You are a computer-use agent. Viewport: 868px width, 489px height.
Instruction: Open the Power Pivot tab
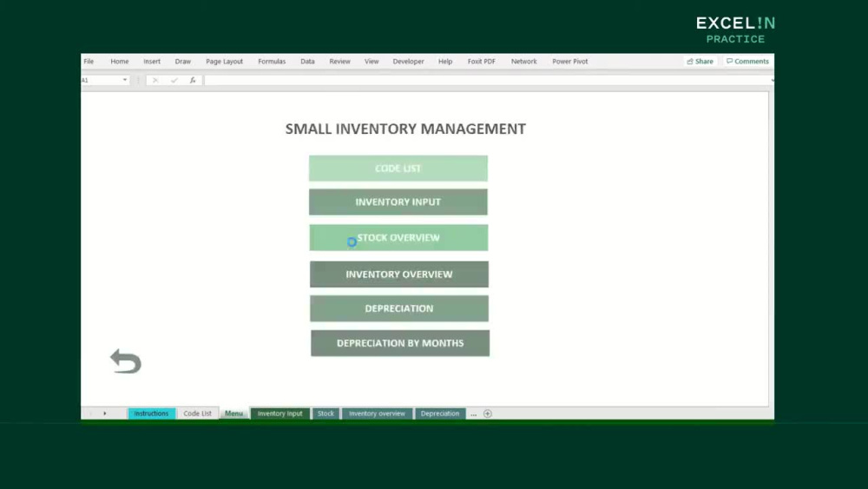pos(570,62)
